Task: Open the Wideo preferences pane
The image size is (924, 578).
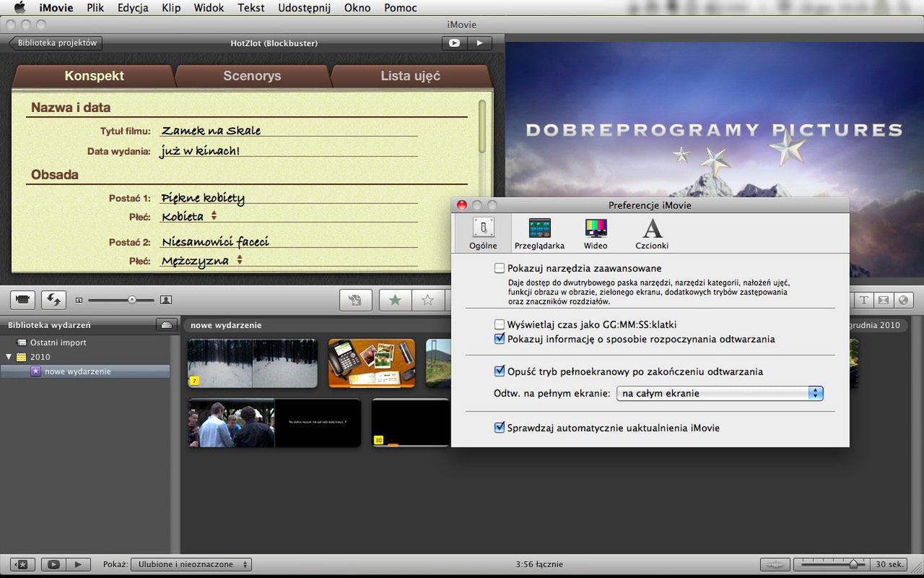Action: click(x=595, y=231)
